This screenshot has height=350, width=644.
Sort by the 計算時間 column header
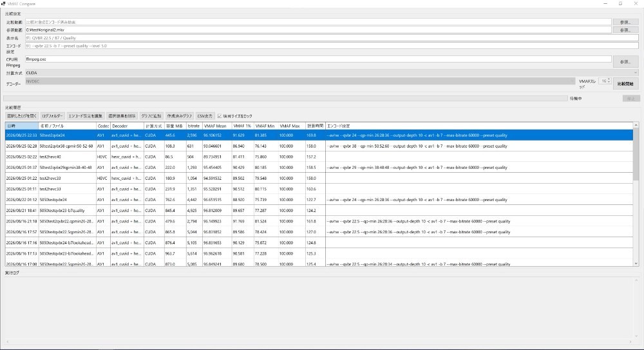click(x=316, y=126)
